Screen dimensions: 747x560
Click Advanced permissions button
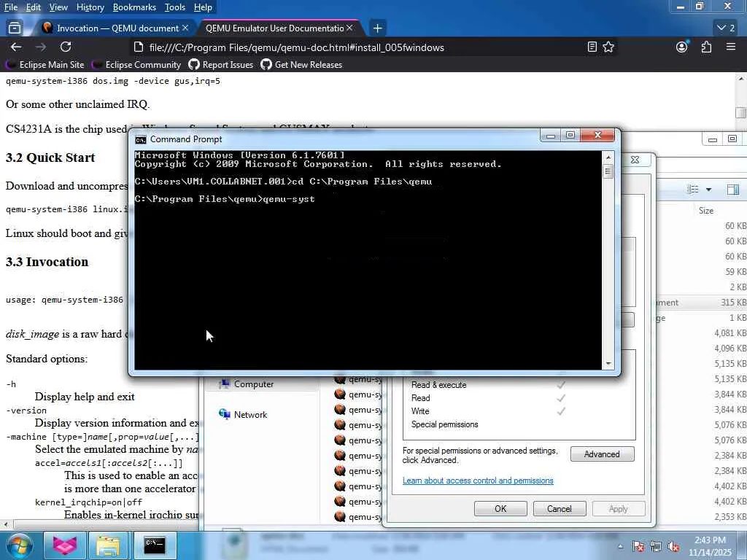pyautogui.click(x=602, y=454)
